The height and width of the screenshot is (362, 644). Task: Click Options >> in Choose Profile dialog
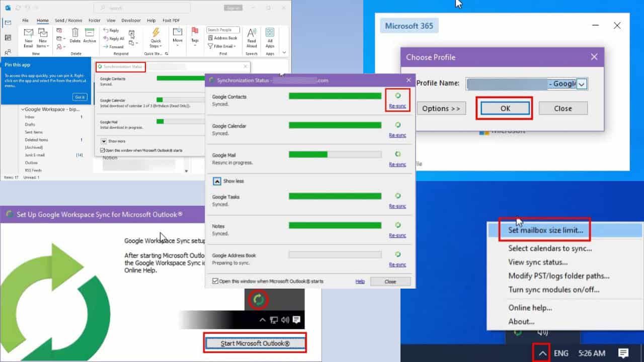tap(441, 108)
